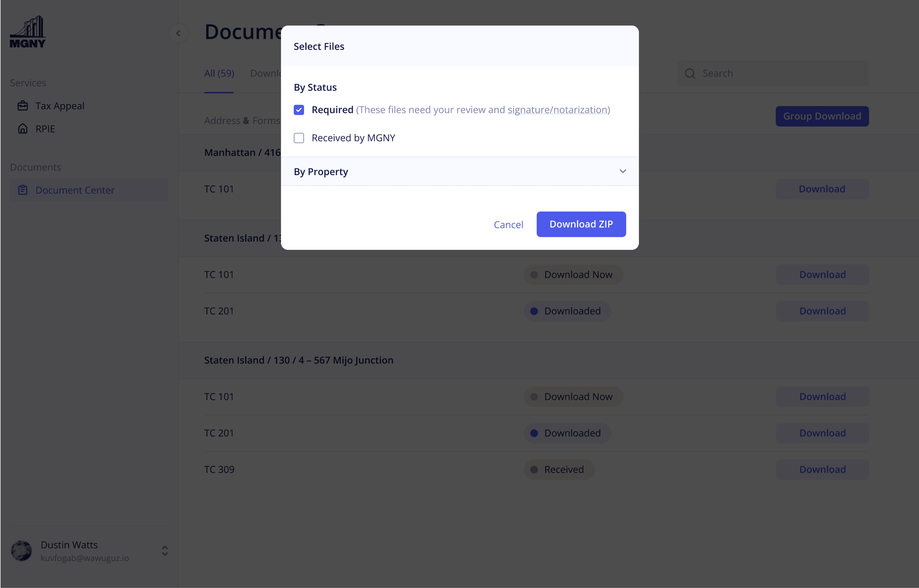Screen dimensions: 919x588
Task: Click the Download ZIP button
Action: [581, 224]
